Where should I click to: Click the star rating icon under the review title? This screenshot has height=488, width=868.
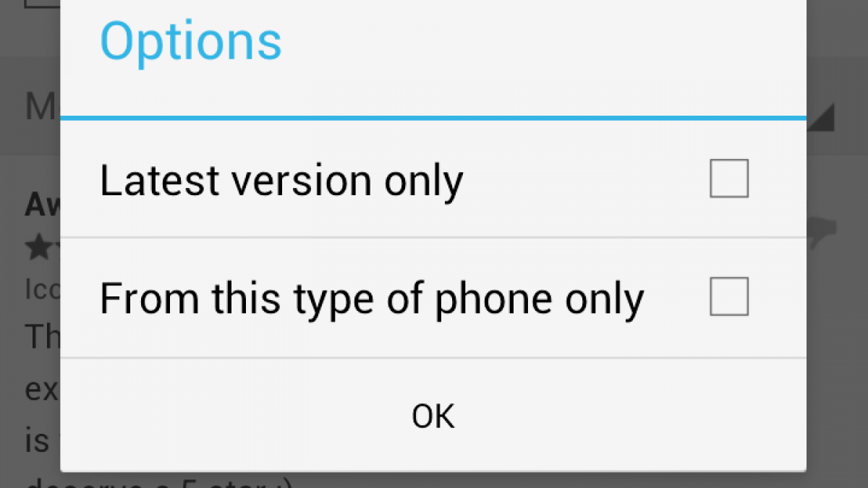pos(43,248)
